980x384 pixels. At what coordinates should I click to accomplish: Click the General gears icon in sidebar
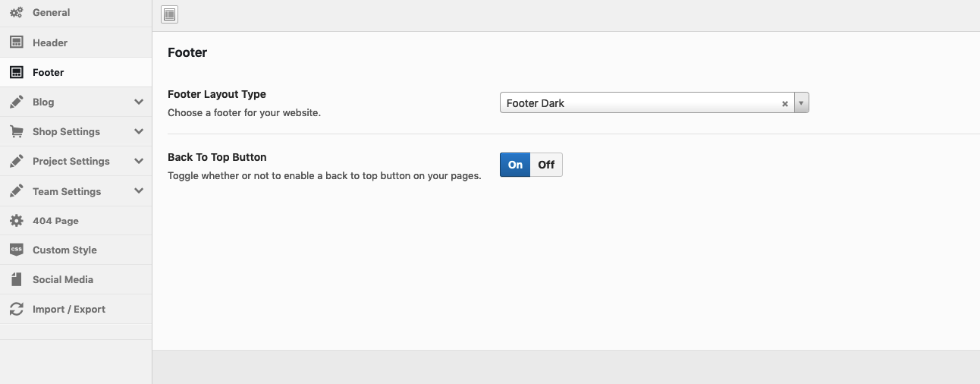coord(16,13)
